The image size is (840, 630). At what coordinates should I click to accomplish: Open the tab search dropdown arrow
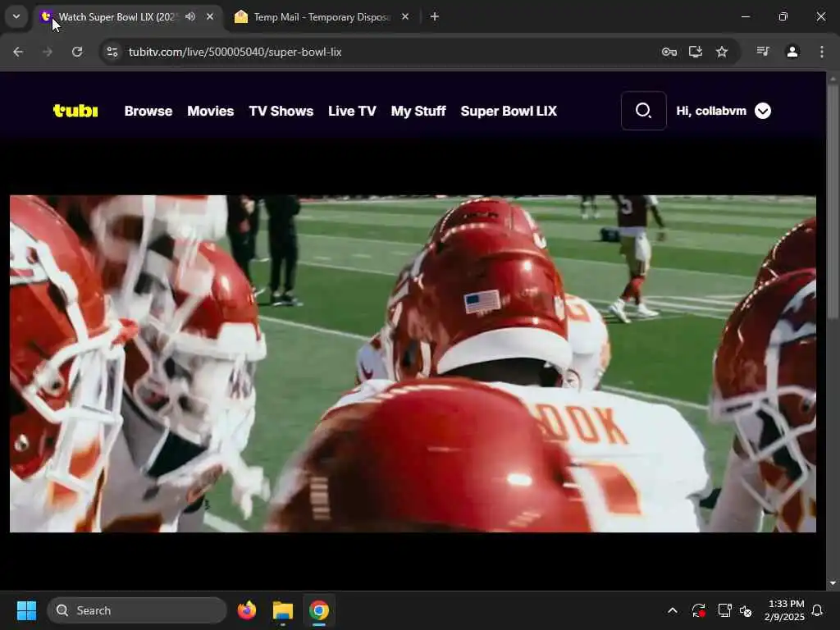(x=16, y=16)
